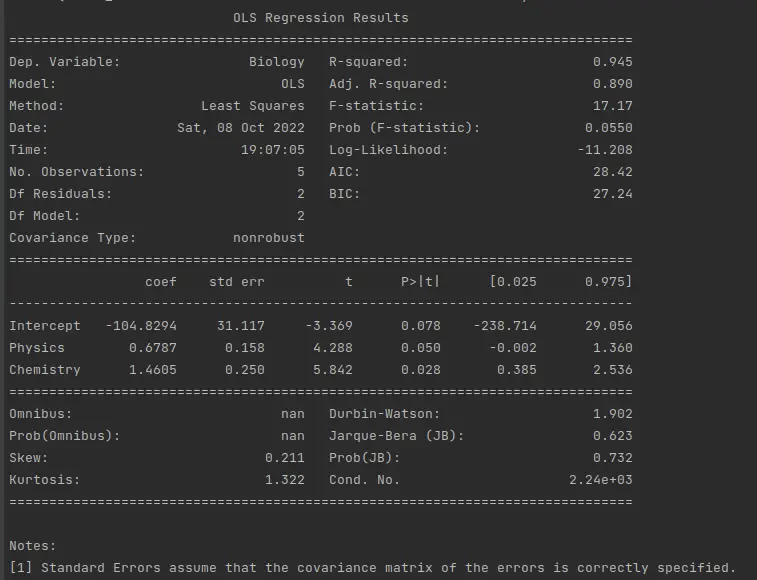757x580 pixels.
Task: Click Chemistry lower bound 0.385
Action: (x=517, y=370)
